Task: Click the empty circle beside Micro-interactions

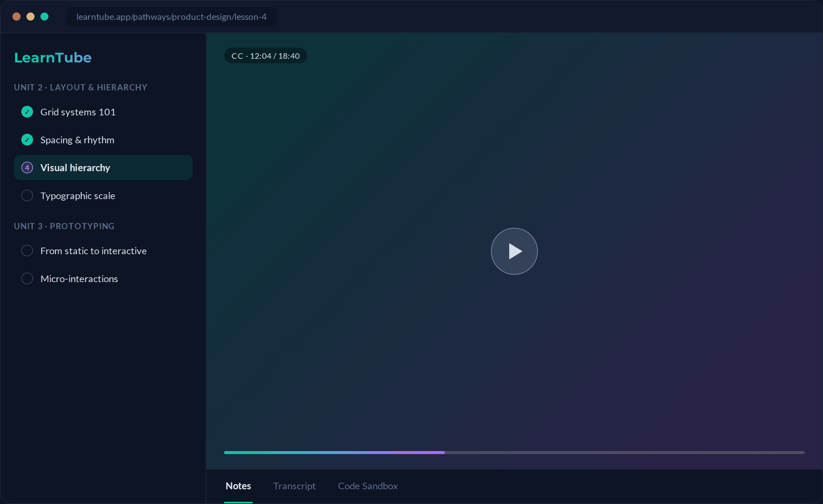Action: 27,278
